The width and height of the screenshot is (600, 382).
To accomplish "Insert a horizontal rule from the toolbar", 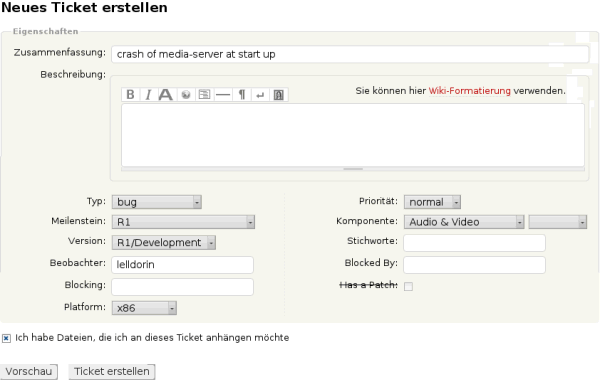I will [x=223, y=95].
